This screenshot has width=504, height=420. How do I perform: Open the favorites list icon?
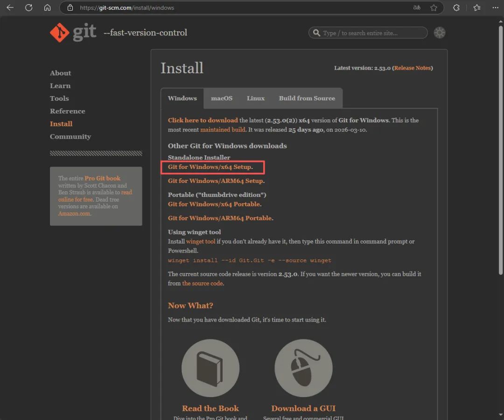point(476,7)
